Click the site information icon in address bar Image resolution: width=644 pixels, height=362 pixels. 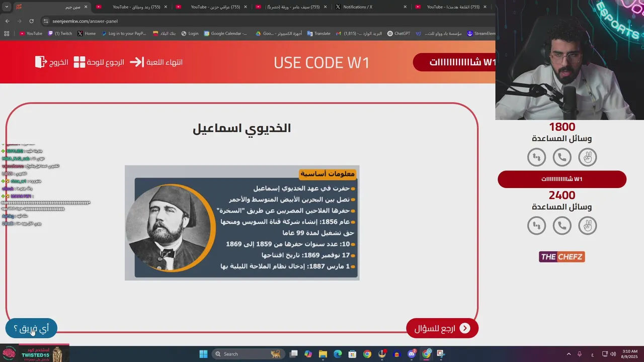pos(46,21)
